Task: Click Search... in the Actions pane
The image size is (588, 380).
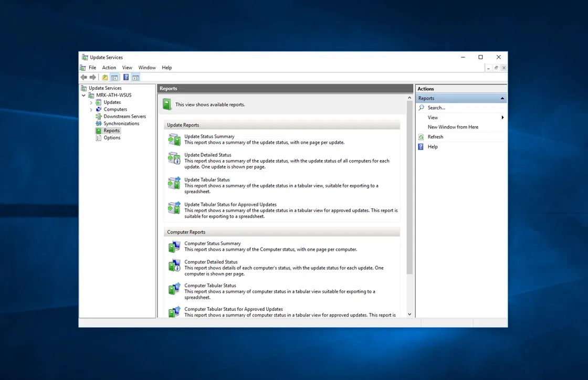Action: click(436, 108)
